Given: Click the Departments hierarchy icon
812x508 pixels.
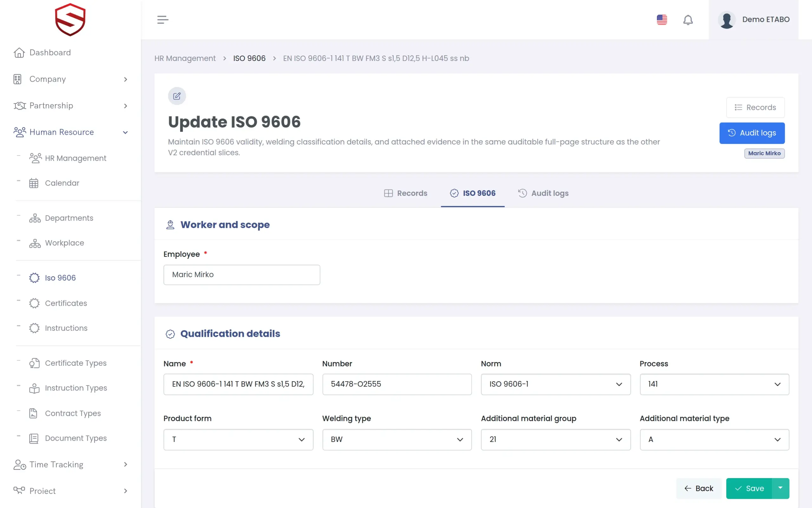Looking at the screenshot, I should (35, 218).
